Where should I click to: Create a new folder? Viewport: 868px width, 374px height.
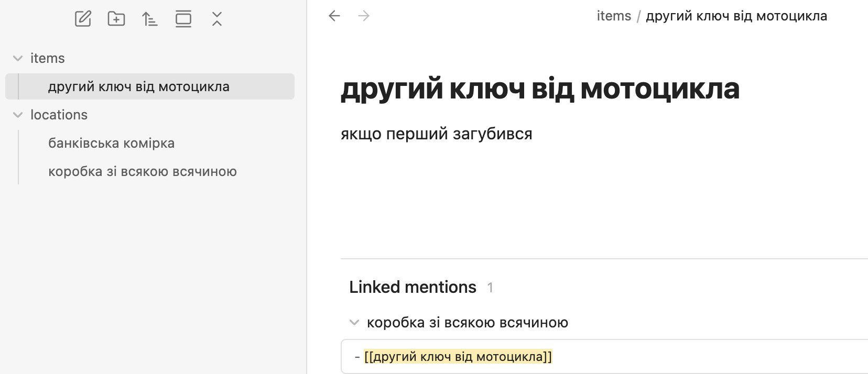(x=116, y=19)
